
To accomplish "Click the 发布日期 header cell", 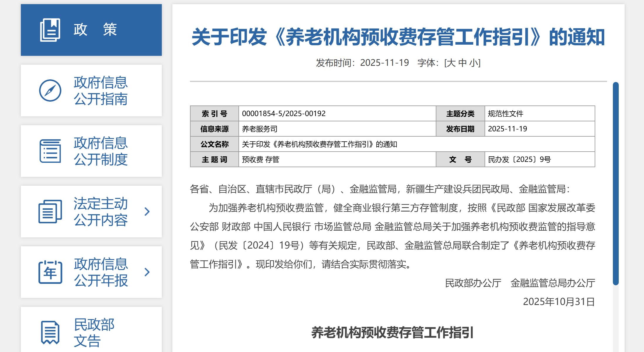I will coord(460,129).
